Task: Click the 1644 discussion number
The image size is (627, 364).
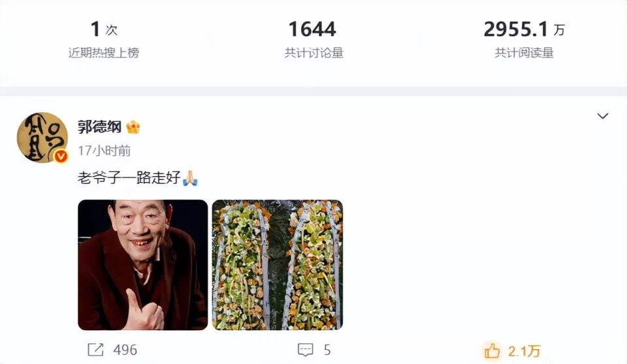Action: 312,29
